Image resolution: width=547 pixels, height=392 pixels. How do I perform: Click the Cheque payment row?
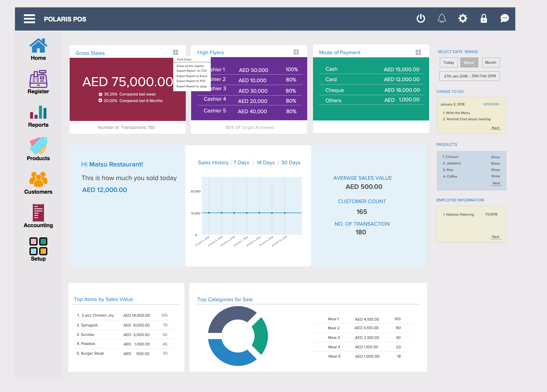pyautogui.click(x=371, y=90)
